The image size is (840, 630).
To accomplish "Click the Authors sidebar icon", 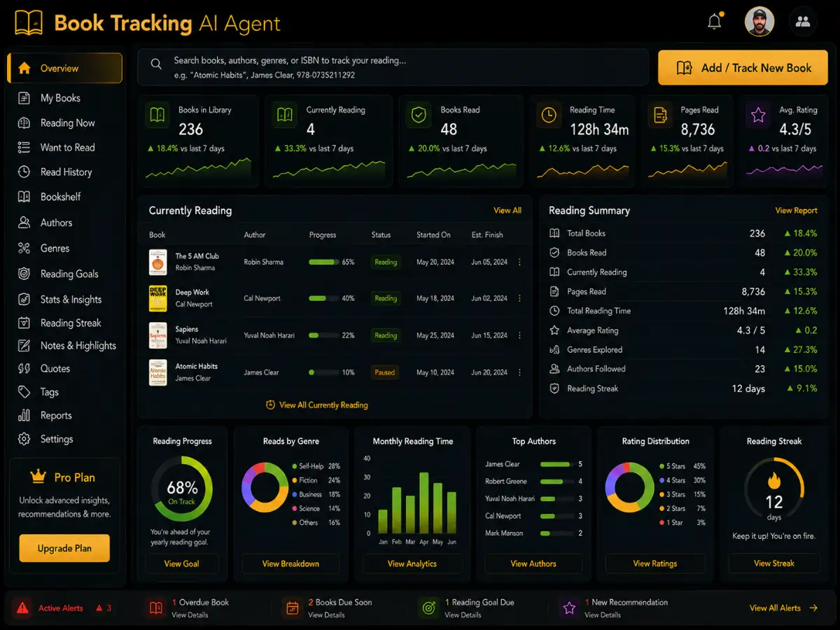I will click(x=24, y=223).
